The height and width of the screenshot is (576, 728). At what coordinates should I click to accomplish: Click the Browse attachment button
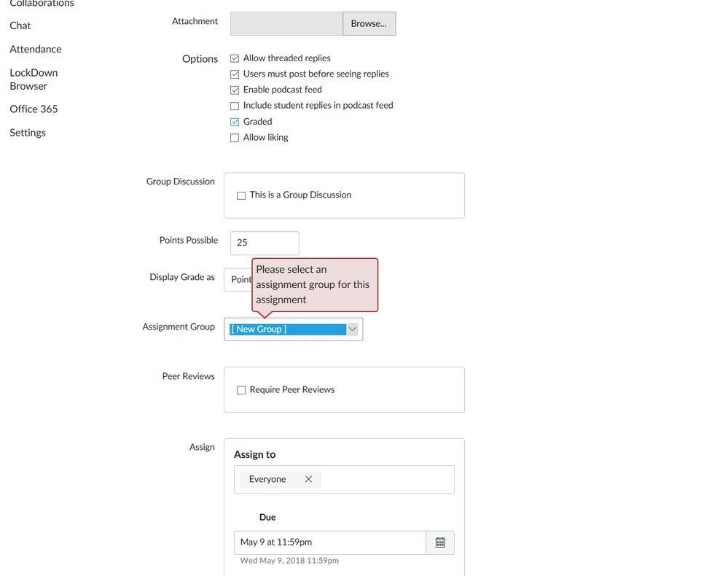369,23
